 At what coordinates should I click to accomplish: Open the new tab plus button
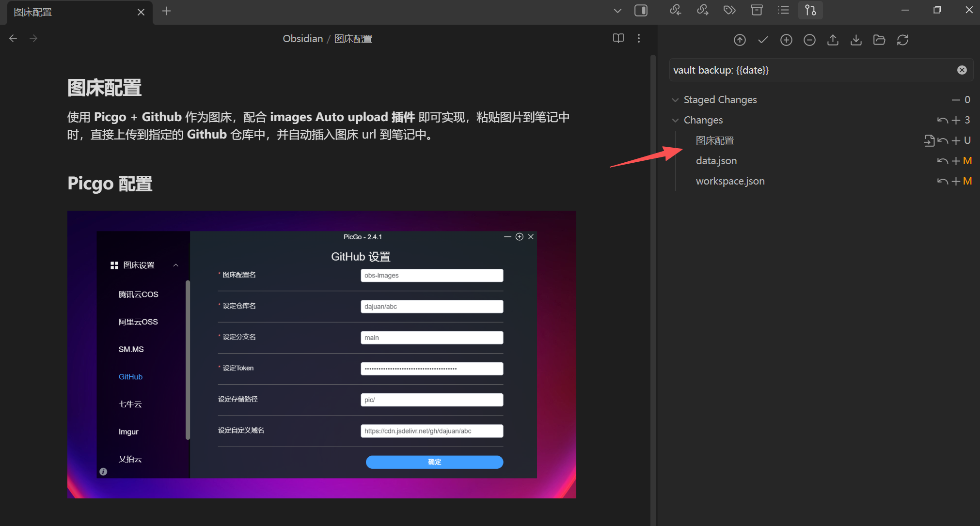(x=166, y=11)
